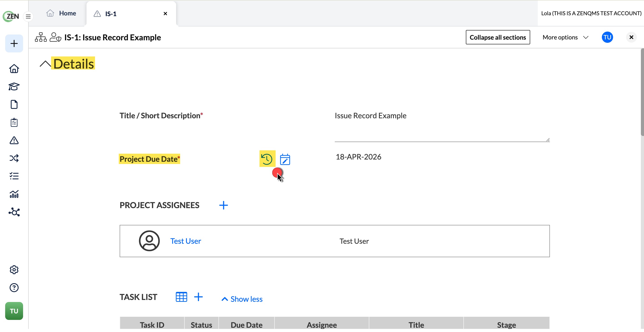The image size is (644, 332).
Task: Click the PROJECT ASSIGNEES heading
Action: (x=160, y=205)
